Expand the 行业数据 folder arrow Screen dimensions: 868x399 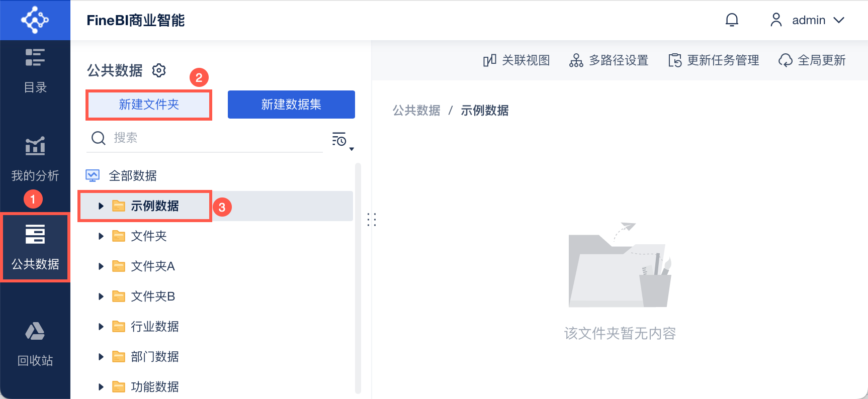click(101, 327)
